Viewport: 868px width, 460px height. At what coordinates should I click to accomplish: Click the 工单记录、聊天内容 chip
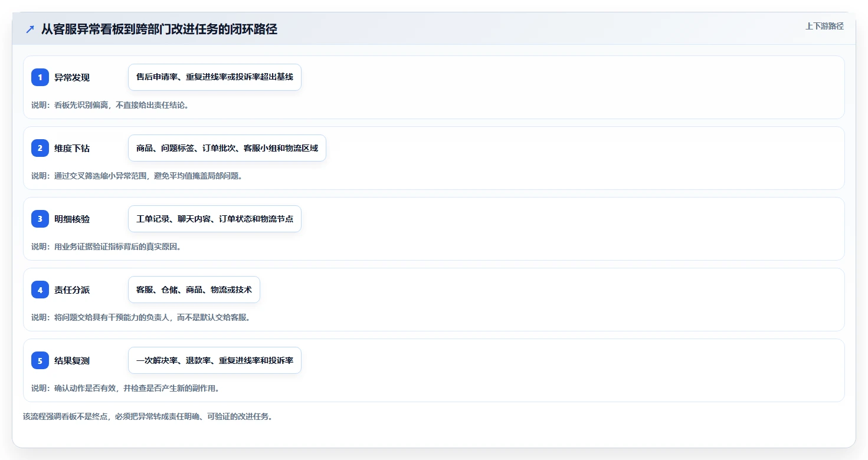pyautogui.click(x=215, y=219)
